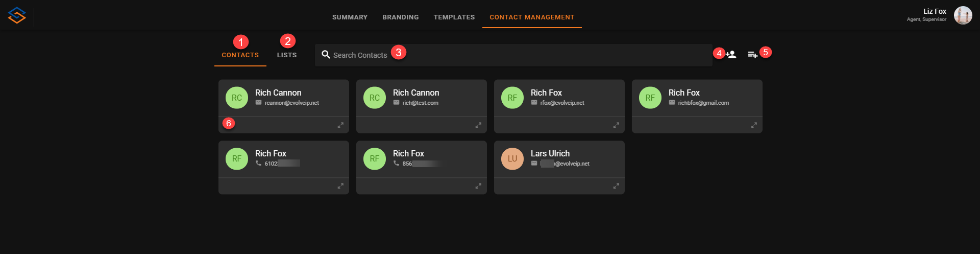Click the RC avatar on the rcannon@evolveip.net card
Image resolution: width=980 pixels, height=254 pixels.
[237, 98]
